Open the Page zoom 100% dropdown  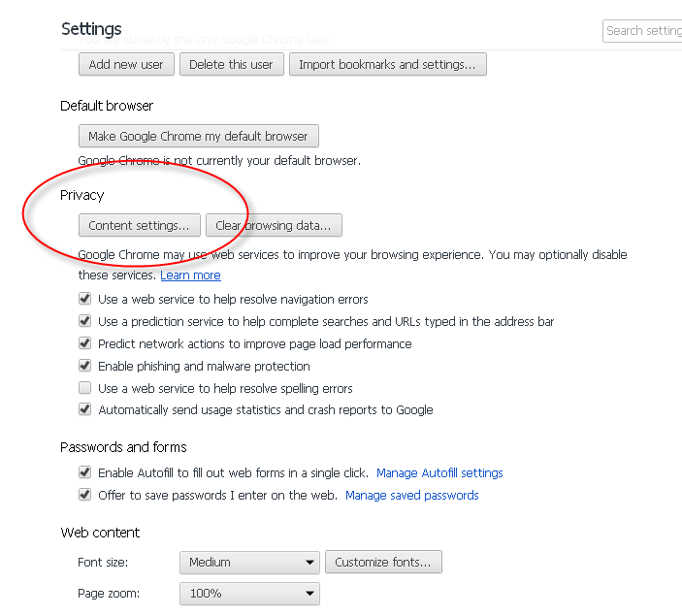(249, 594)
